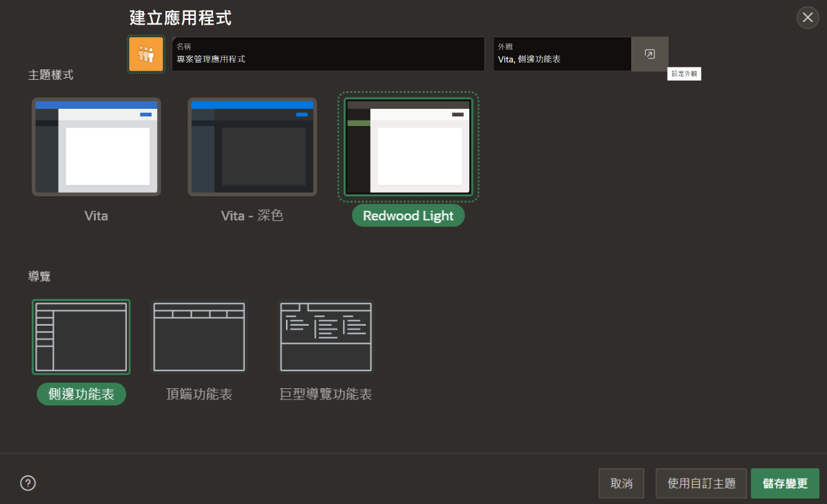Click the Redwood Light label
This screenshot has width=827, height=504.
click(409, 216)
